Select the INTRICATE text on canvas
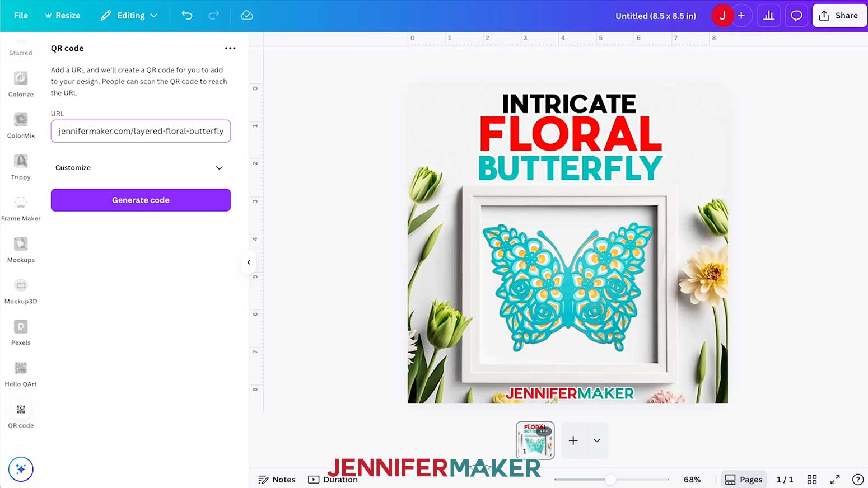The height and width of the screenshot is (488, 868). click(569, 104)
